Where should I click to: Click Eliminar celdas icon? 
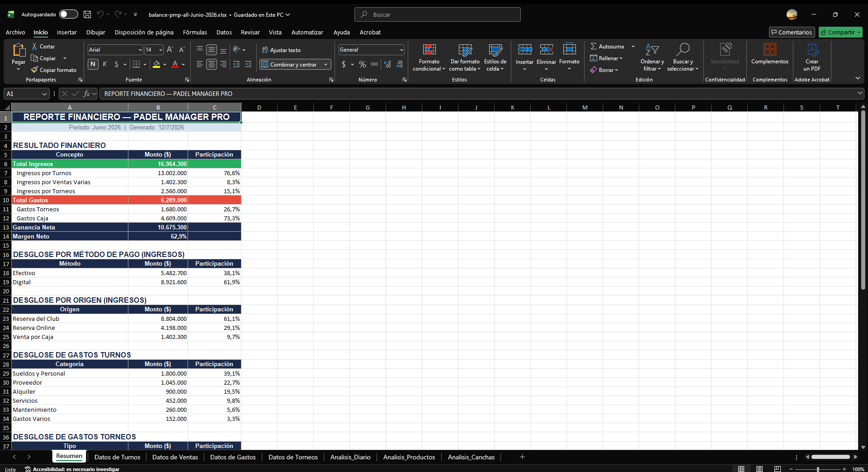[546, 50]
